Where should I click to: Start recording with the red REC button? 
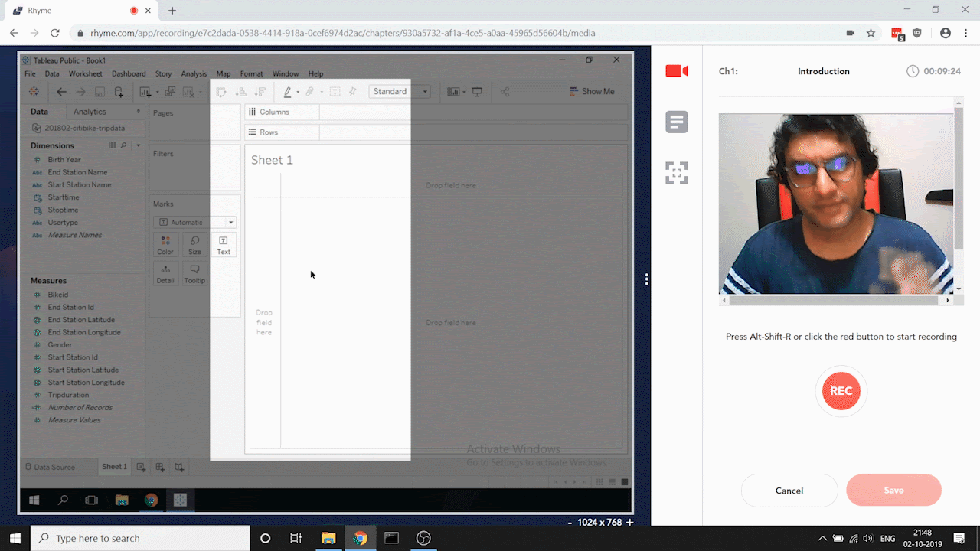841,391
